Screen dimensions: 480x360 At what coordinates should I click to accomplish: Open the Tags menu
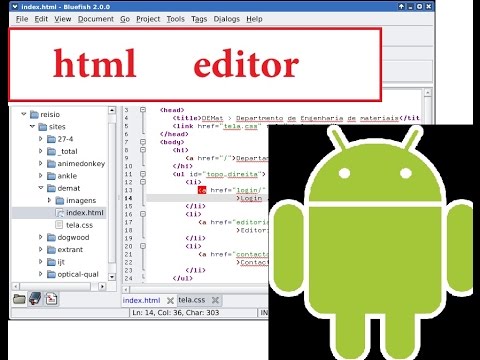(199, 19)
